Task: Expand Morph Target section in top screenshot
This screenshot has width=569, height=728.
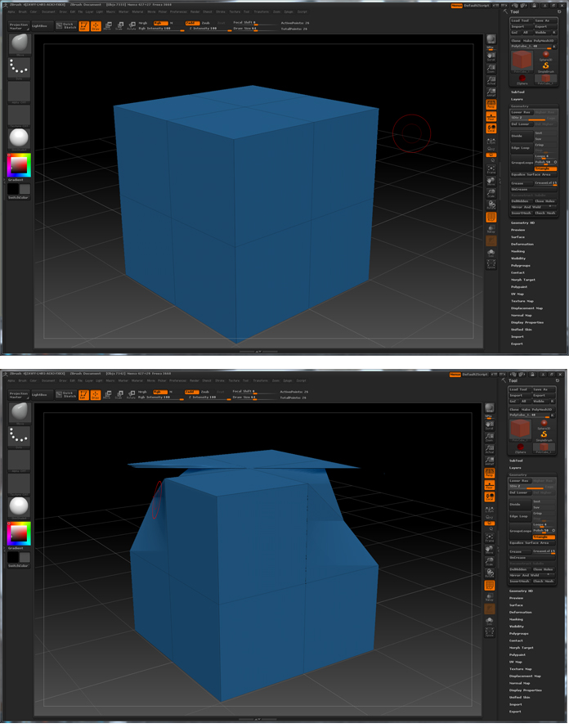Action: (x=523, y=280)
